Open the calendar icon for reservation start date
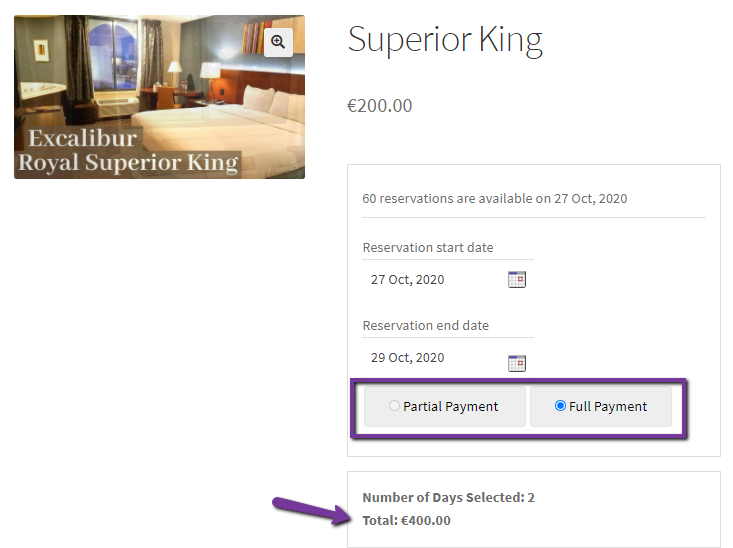733x548 pixels. pyautogui.click(x=516, y=280)
